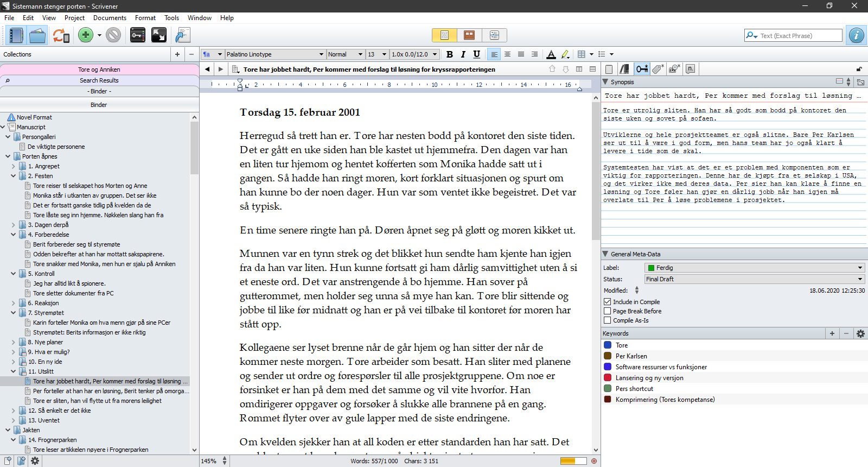Toggle the blue Inspector info button
868x467 pixels.
856,35
